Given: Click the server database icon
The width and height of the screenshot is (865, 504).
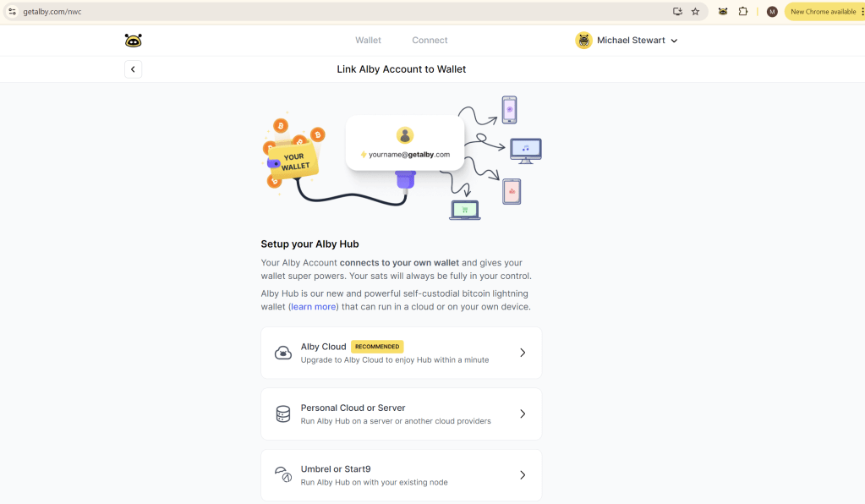Looking at the screenshot, I should [283, 414].
